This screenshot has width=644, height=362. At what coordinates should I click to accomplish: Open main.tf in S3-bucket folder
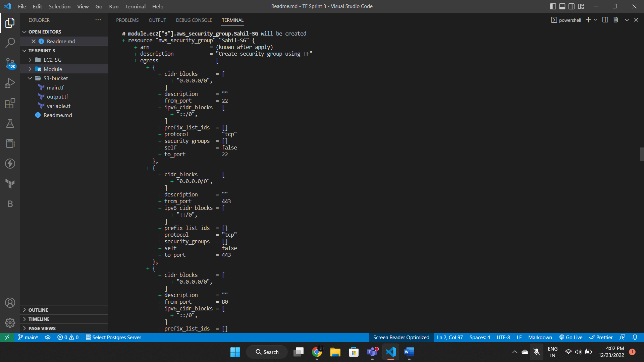pos(64,87)
